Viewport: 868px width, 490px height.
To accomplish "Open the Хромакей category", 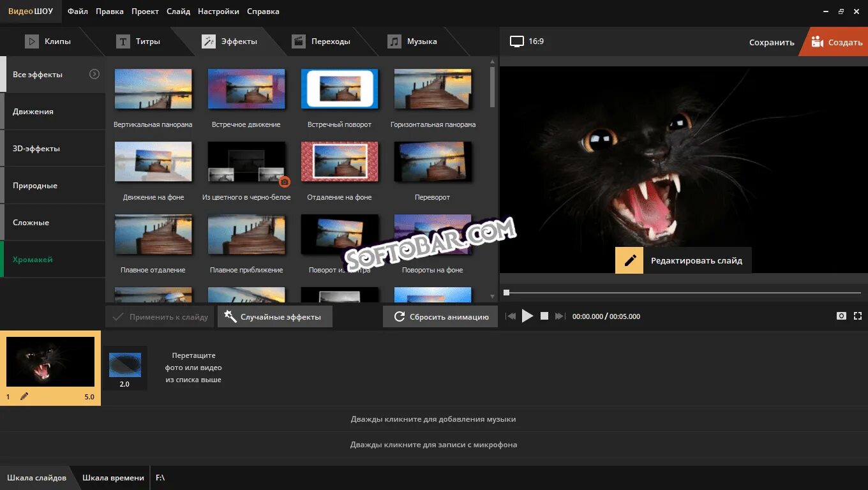I will (x=53, y=260).
